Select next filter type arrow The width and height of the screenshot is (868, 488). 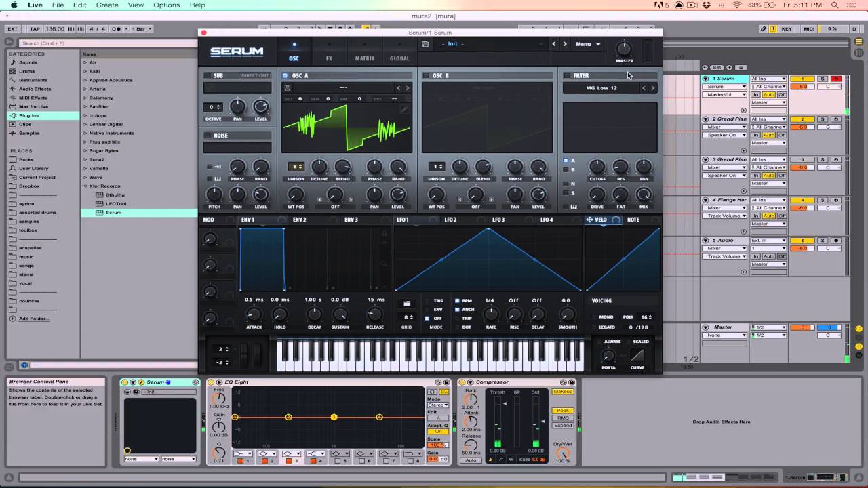point(652,88)
